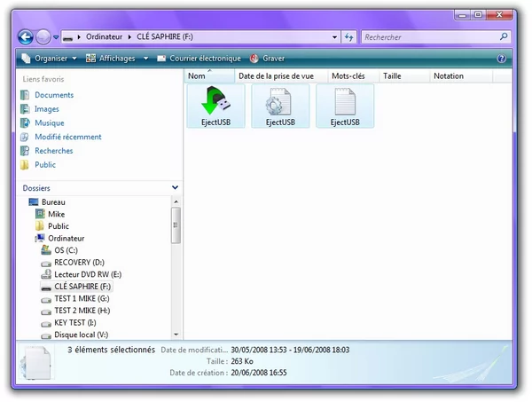
Task: Click the Documents favorite icon
Action: [25, 95]
